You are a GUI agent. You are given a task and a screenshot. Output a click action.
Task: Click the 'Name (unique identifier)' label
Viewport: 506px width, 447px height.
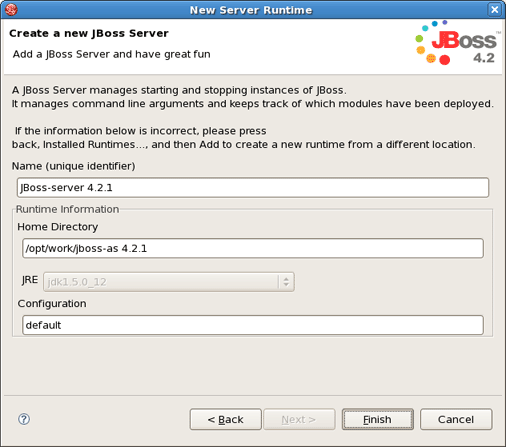(x=74, y=166)
